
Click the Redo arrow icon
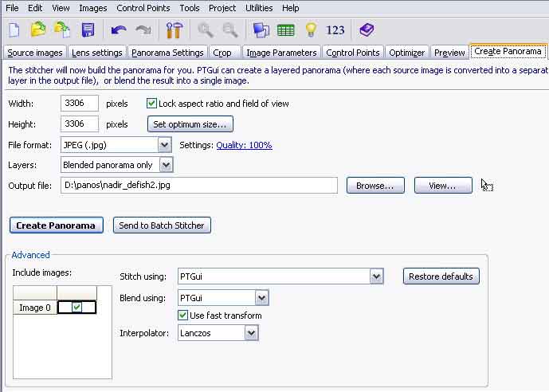click(143, 30)
